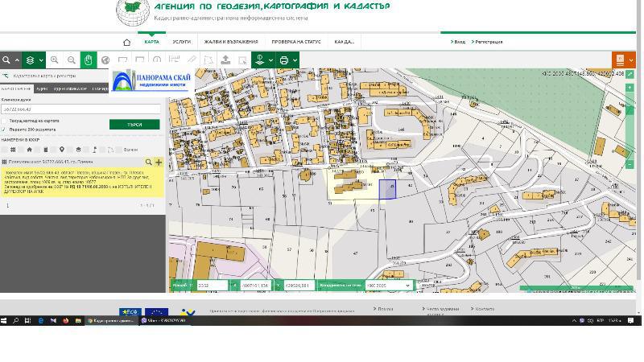Toggle 'Първите 200 резултата' checkbox

point(4,130)
